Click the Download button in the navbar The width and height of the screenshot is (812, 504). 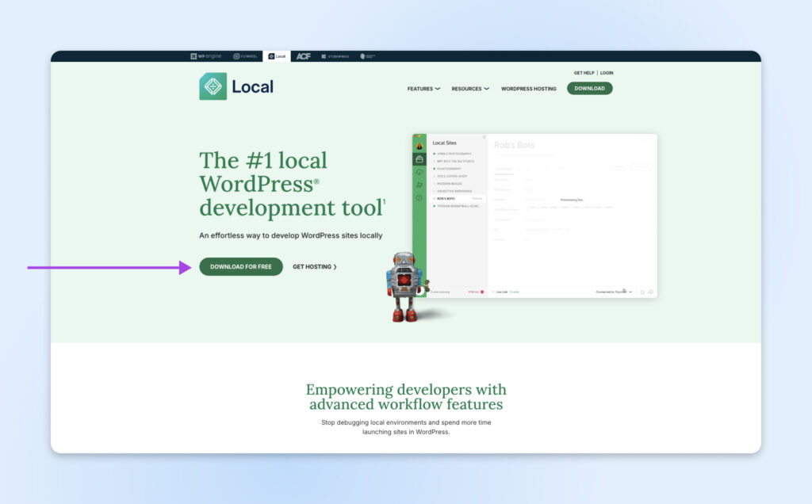pos(589,88)
